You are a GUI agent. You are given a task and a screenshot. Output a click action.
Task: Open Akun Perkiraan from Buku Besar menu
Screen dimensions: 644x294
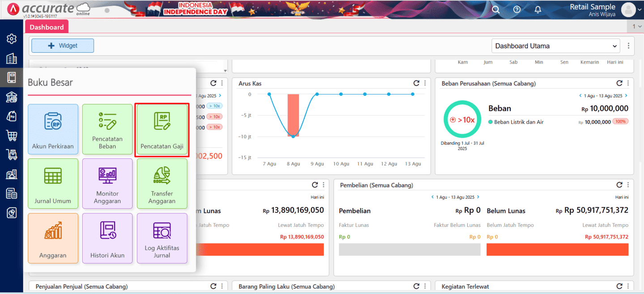(x=53, y=129)
